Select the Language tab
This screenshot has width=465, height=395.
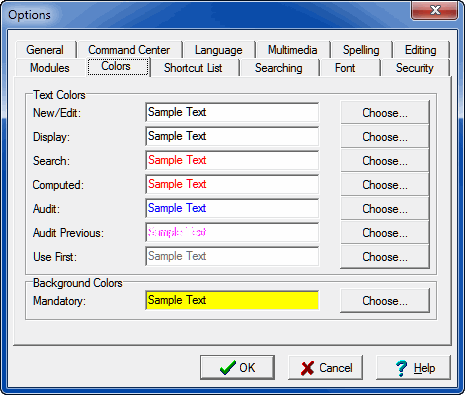point(219,50)
